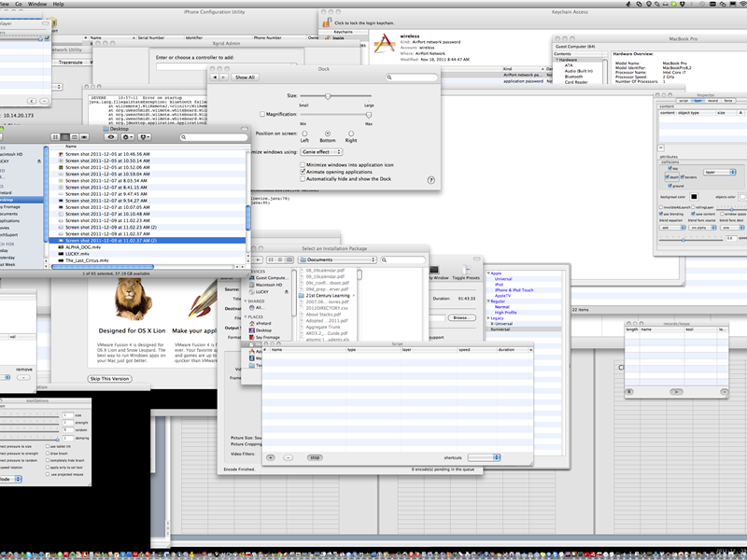Switch to the force tab in the Inspector
747x560 pixels.
pyautogui.click(x=728, y=101)
